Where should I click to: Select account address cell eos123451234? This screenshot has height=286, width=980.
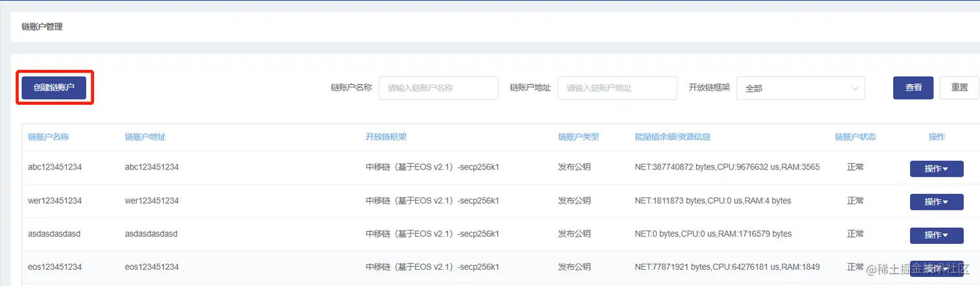pyautogui.click(x=152, y=267)
